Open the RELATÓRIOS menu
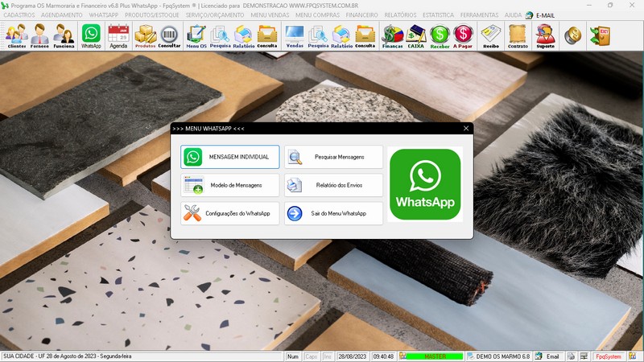The height and width of the screenshot is (362, 644). point(400,15)
